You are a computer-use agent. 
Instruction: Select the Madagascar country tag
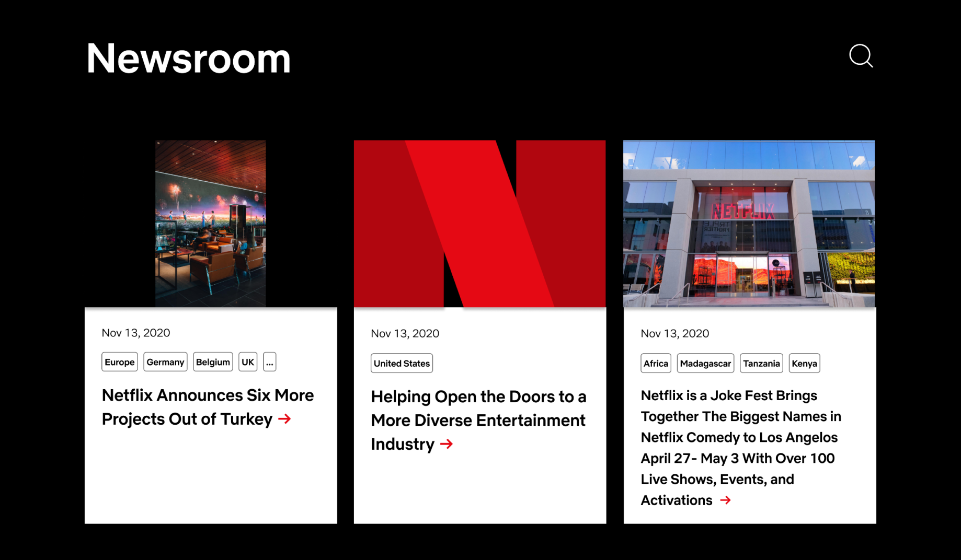pyautogui.click(x=705, y=363)
